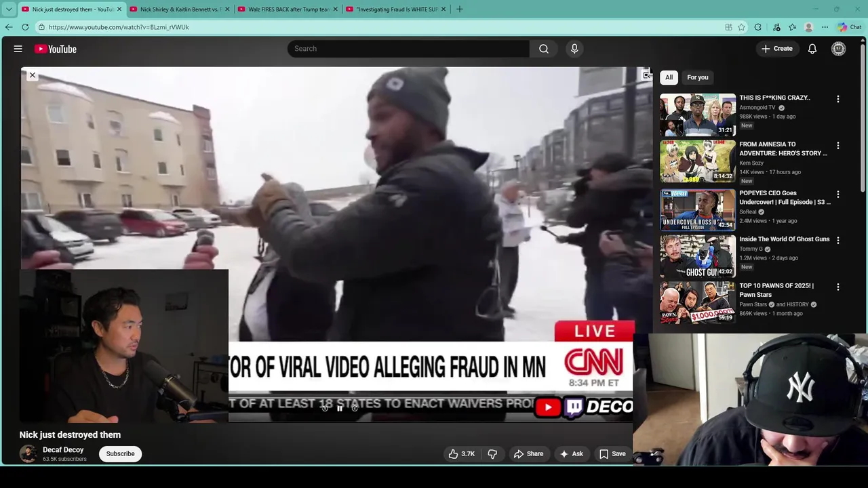Open the YouTube account avatar menu
Screen dimensions: 868x488
839,49
